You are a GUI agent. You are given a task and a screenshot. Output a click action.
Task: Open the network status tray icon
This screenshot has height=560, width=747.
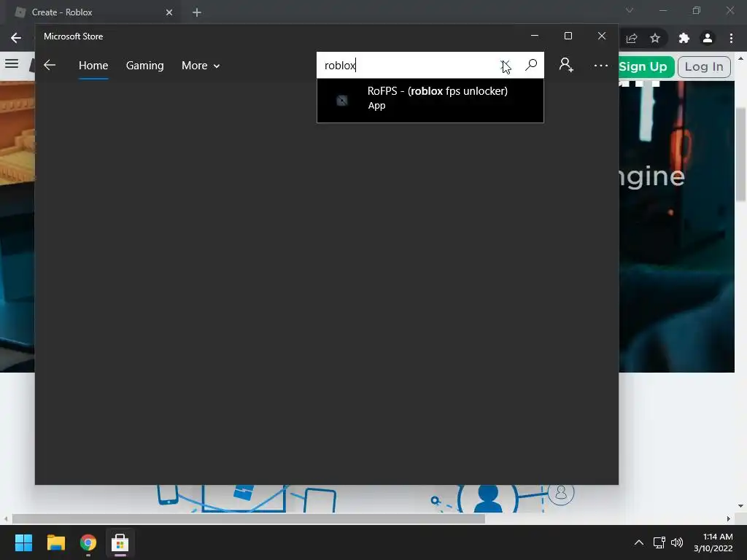click(659, 542)
